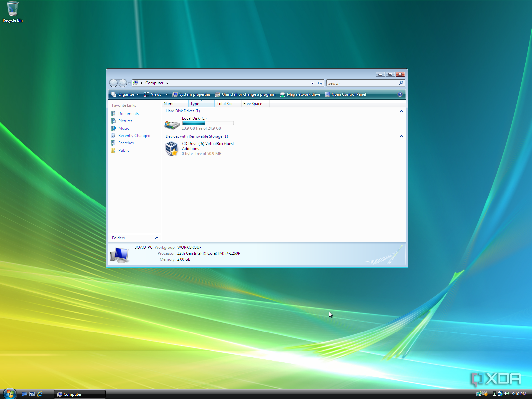The width and height of the screenshot is (532, 399).
Task: Expand the arrow after Computer breadcrumb
Action: [167, 83]
